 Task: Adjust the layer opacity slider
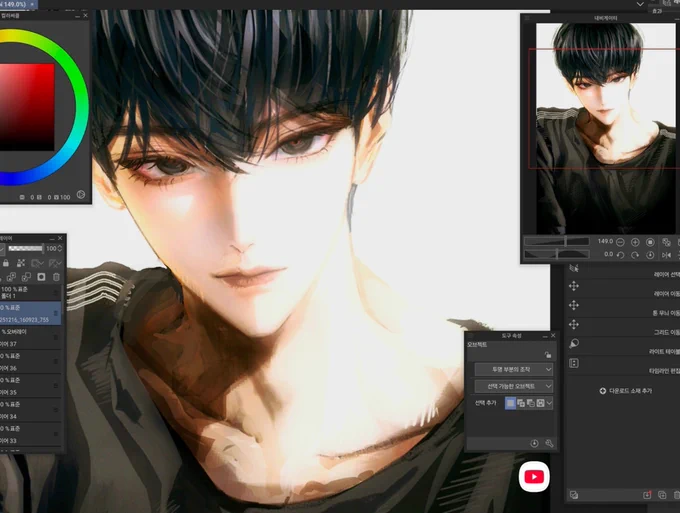click(x=26, y=248)
